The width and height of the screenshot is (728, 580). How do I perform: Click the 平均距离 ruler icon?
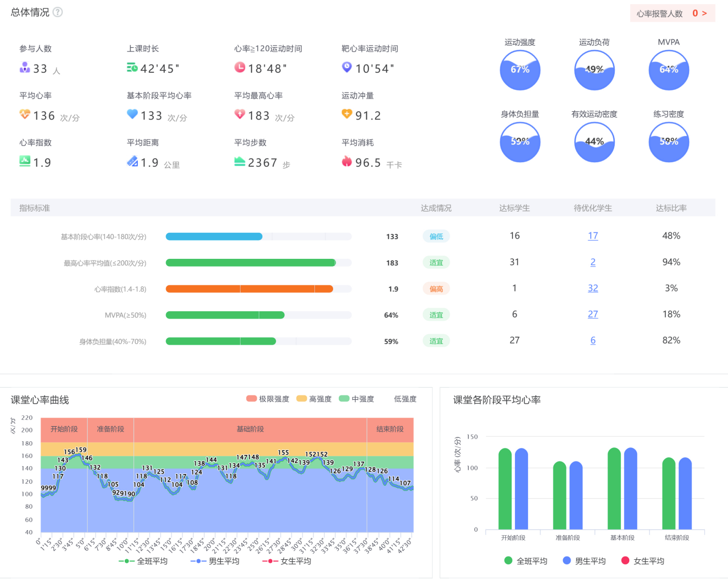[x=132, y=161]
